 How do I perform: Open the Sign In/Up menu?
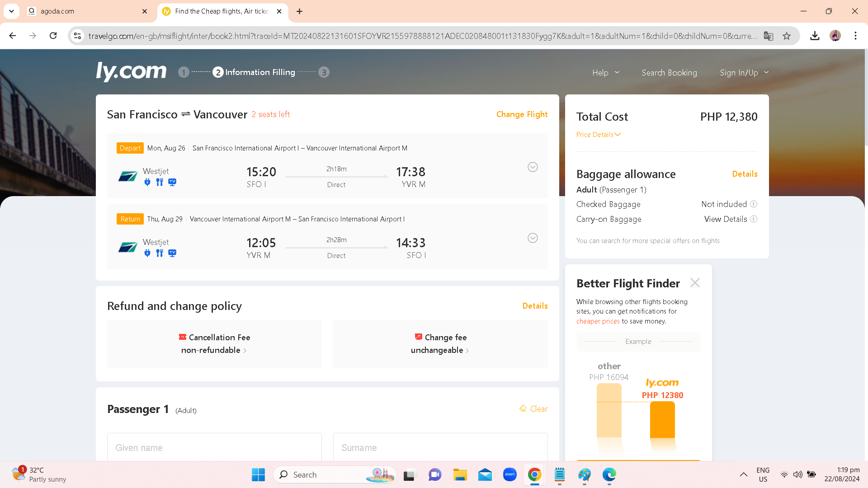pyautogui.click(x=744, y=73)
